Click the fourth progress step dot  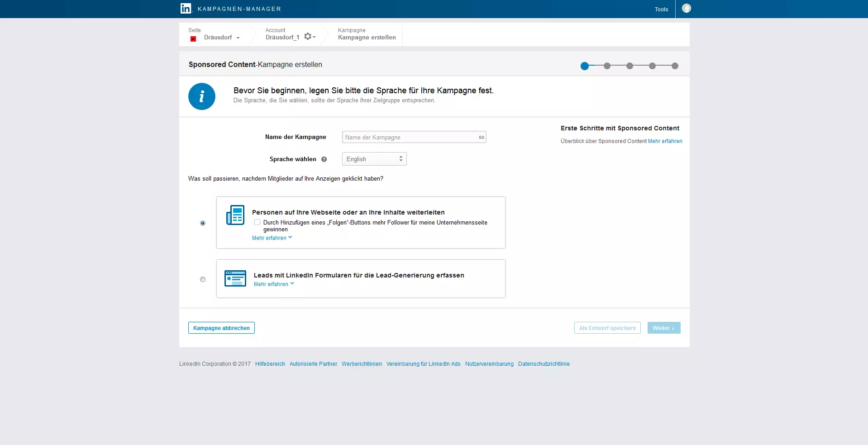(652, 66)
